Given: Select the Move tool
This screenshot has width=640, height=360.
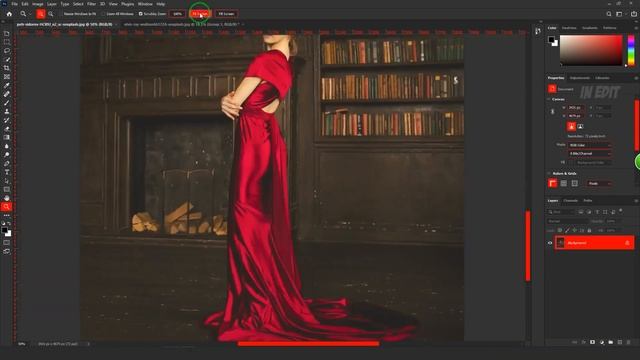Looking at the screenshot, I should [x=7, y=33].
